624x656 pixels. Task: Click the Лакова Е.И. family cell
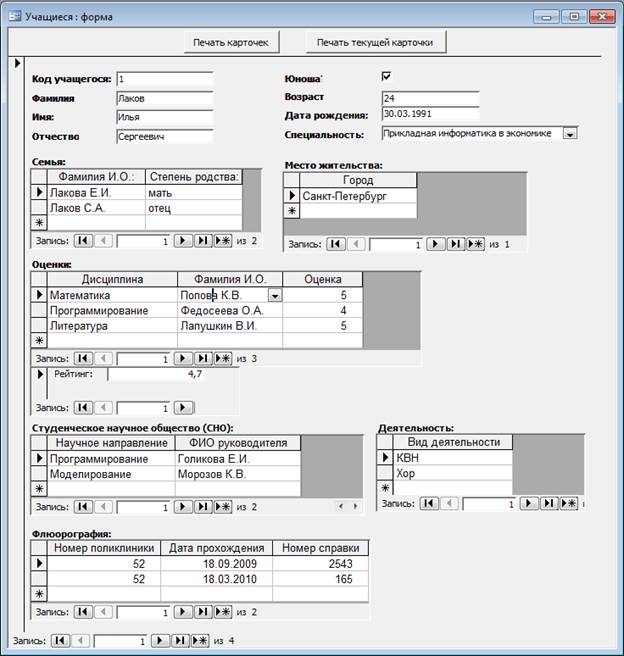[x=96, y=192]
